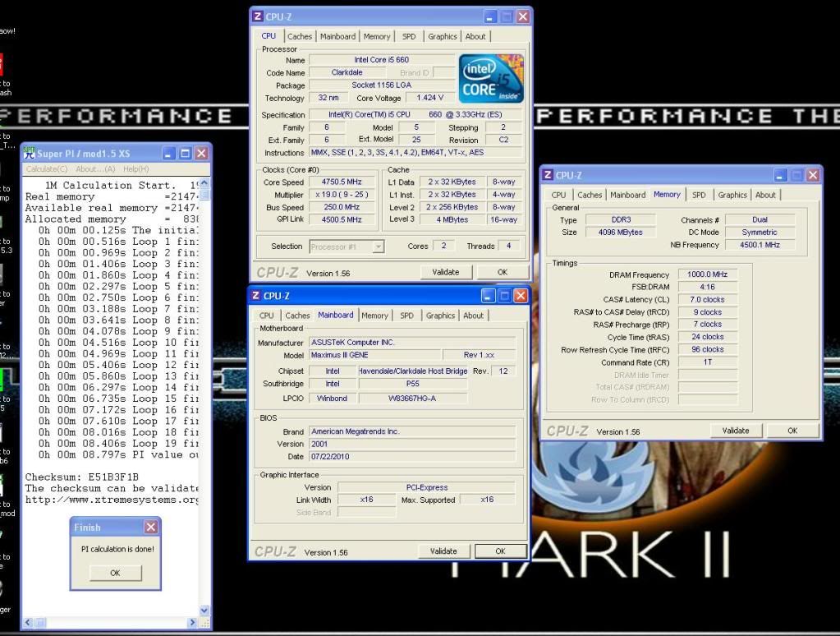Select SPD tab in the Memory CPU-Z window
The width and height of the screenshot is (840, 636).
click(x=698, y=196)
